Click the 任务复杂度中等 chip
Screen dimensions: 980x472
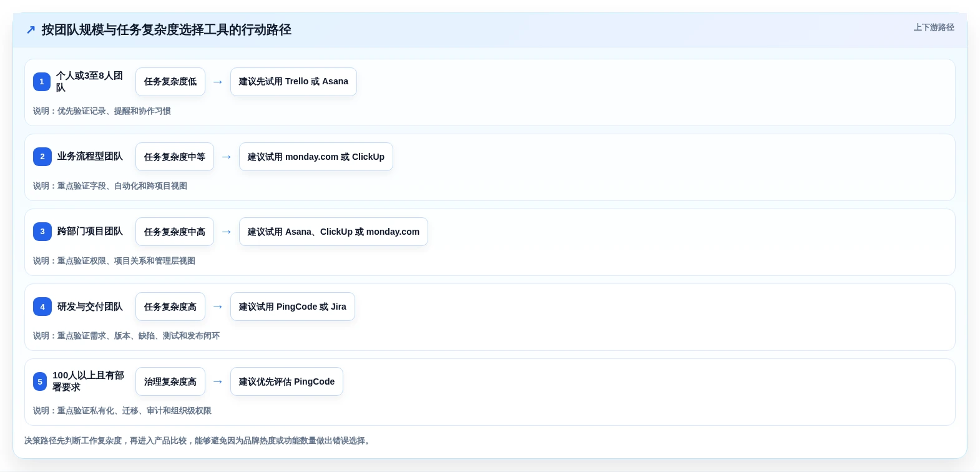tap(175, 157)
